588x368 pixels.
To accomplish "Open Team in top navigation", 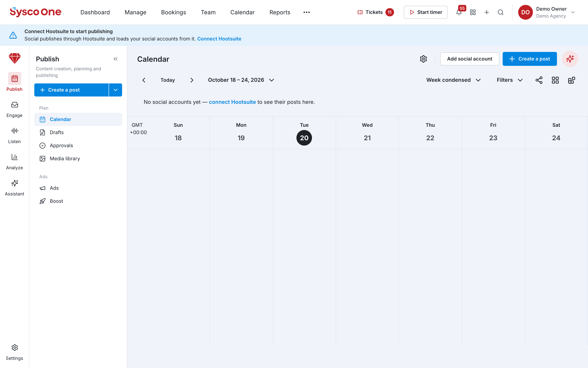I will (x=208, y=12).
